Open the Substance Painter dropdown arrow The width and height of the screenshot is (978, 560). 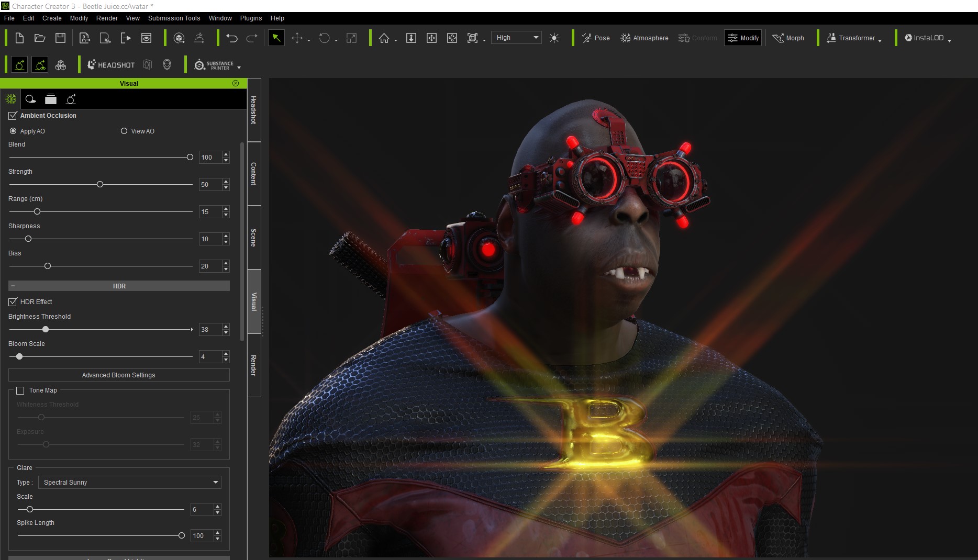[x=239, y=68]
